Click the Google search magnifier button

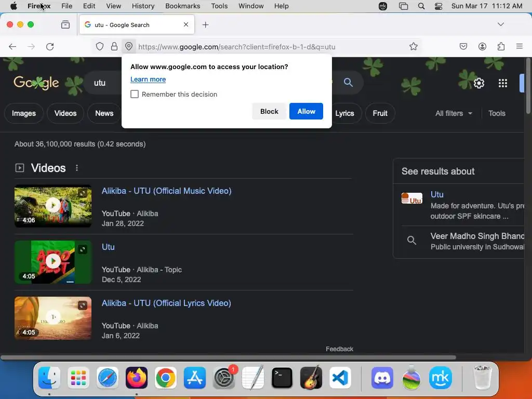(x=348, y=82)
